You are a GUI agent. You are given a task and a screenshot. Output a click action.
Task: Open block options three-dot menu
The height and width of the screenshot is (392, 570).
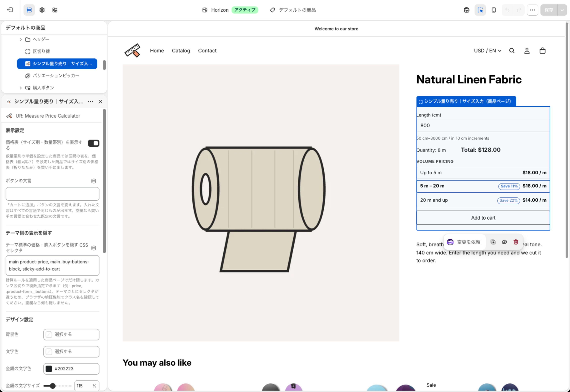[90, 101]
